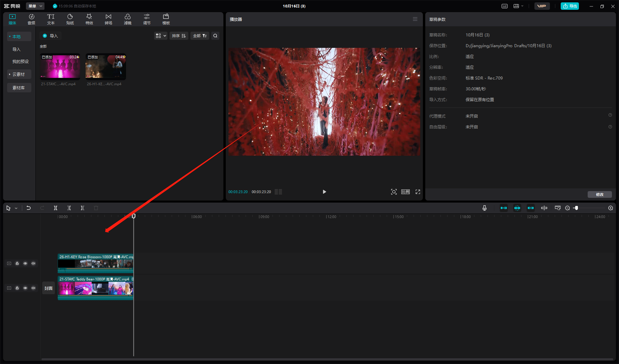Open the 排序 sort dropdown

pos(179,36)
